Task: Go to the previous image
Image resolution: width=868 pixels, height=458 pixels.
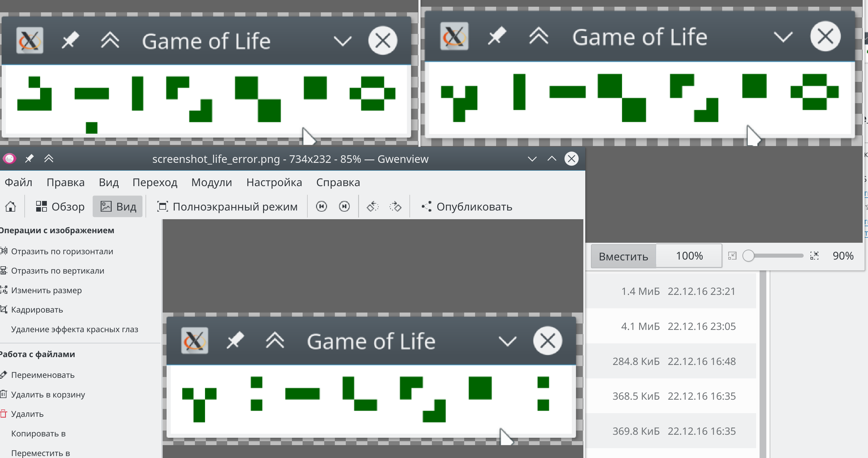Action: point(321,207)
